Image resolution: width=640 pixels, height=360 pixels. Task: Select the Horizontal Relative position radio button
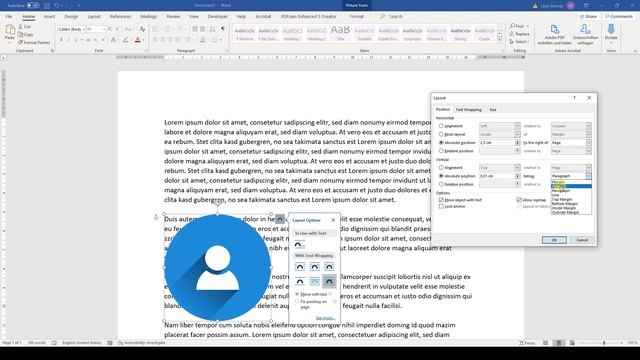pyautogui.click(x=441, y=151)
